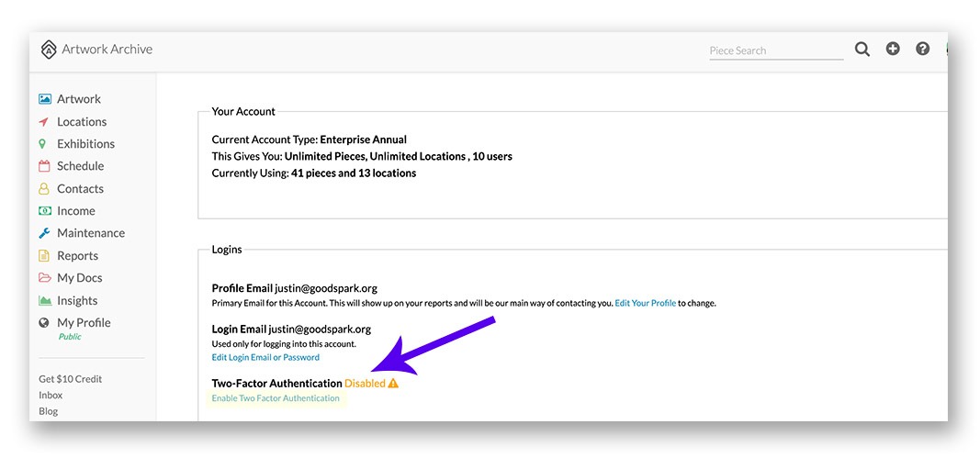Click the Exhibitions pin icon
The image size is (980, 458).
click(42, 144)
